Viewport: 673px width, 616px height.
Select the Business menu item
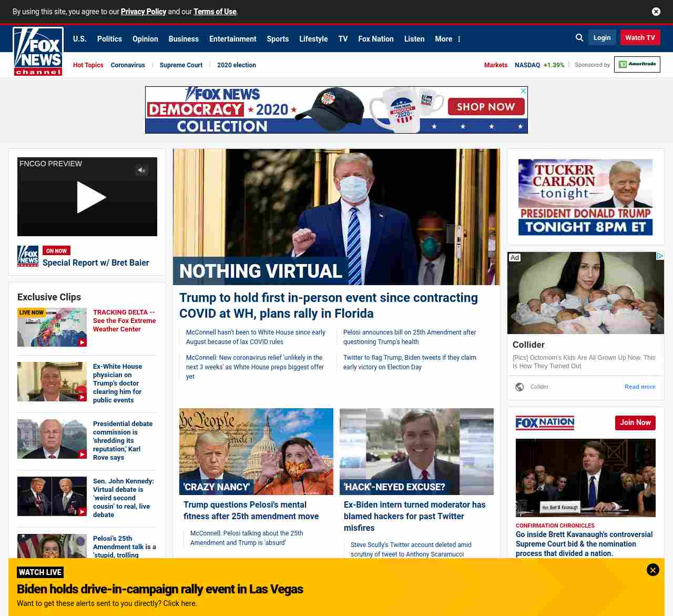click(x=183, y=39)
